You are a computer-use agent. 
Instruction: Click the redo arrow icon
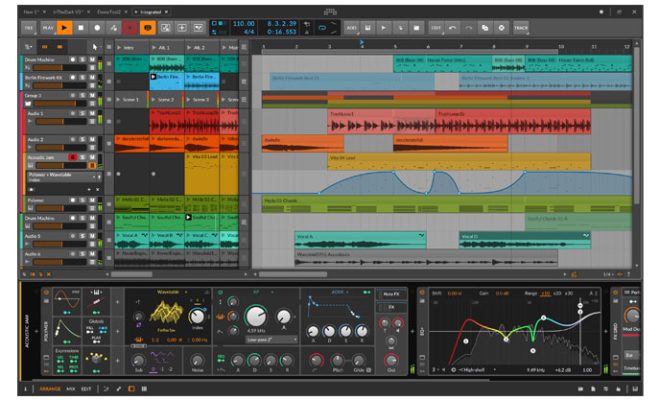point(468,28)
